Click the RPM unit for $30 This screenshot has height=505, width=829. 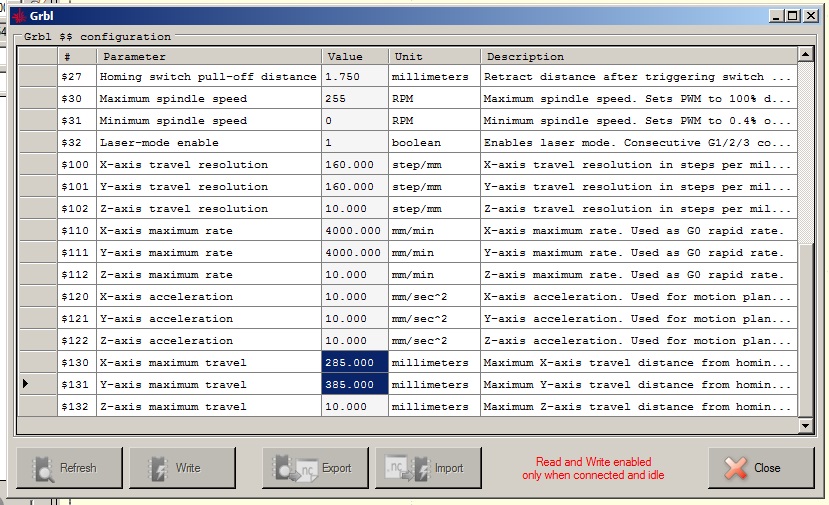[435, 99]
